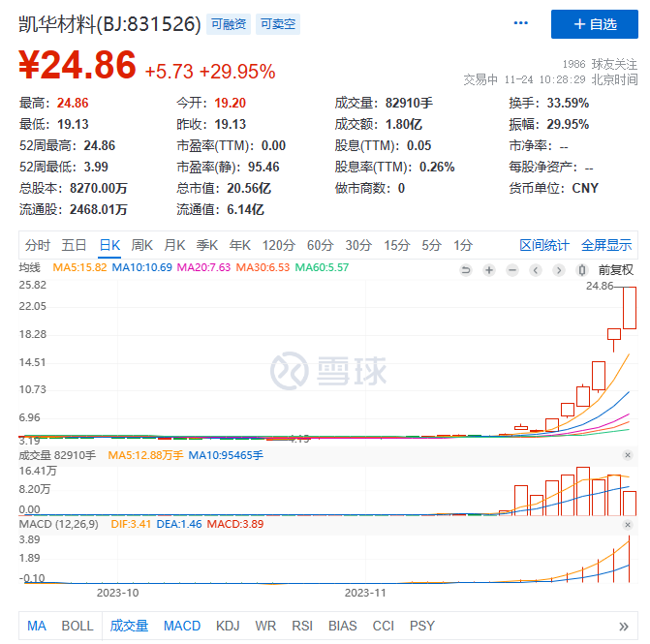This screenshot has height=644, width=650.
Task: Switch to the 30分 interval tab
Action: tap(358, 245)
